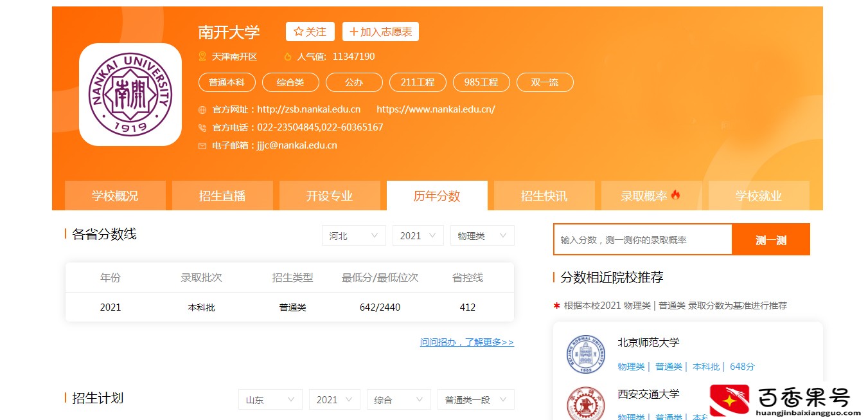
Task: Click the 招生类型 column header
Action: point(293,278)
